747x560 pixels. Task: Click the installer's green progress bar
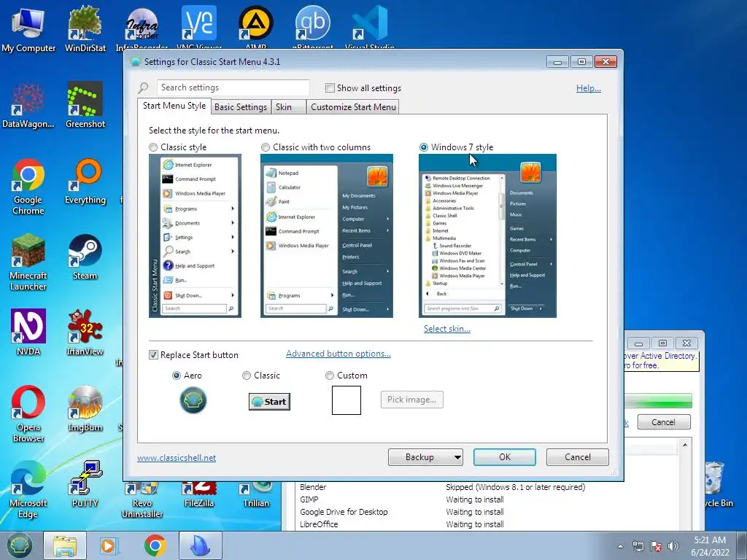point(658,400)
